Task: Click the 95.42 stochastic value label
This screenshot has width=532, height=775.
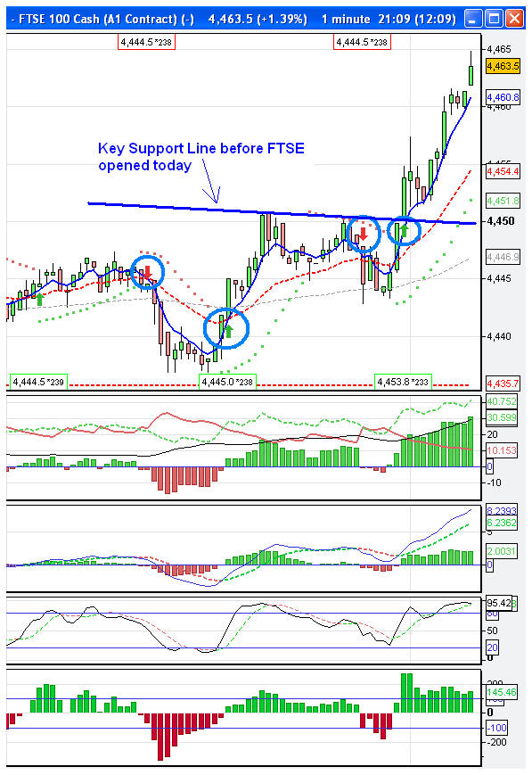Action: (499, 603)
